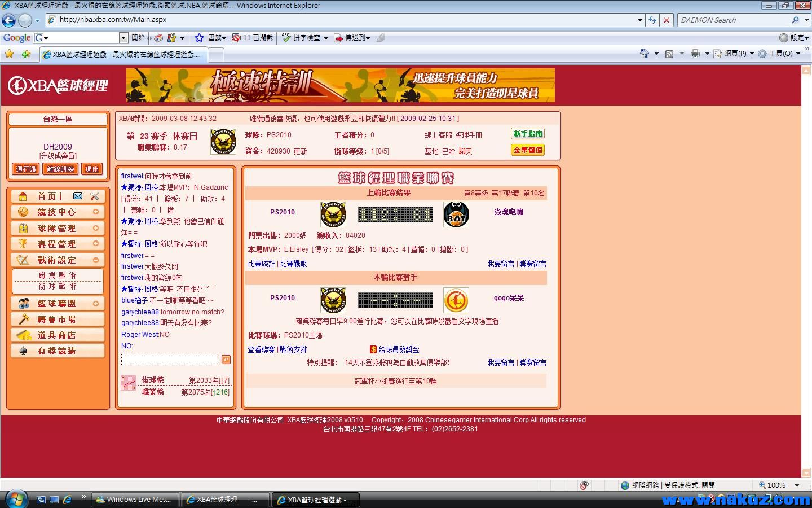Click the tools wrench icon beside 首頁

click(x=94, y=196)
